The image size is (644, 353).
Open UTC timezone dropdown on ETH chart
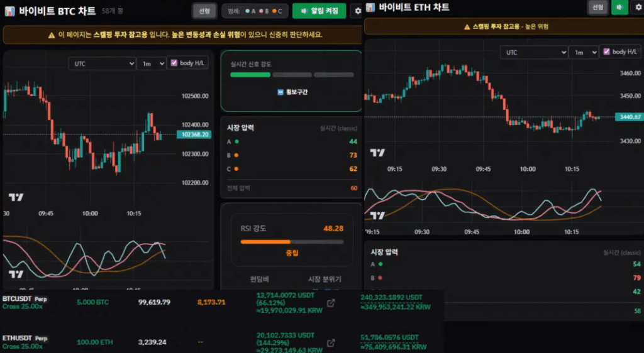point(533,52)
